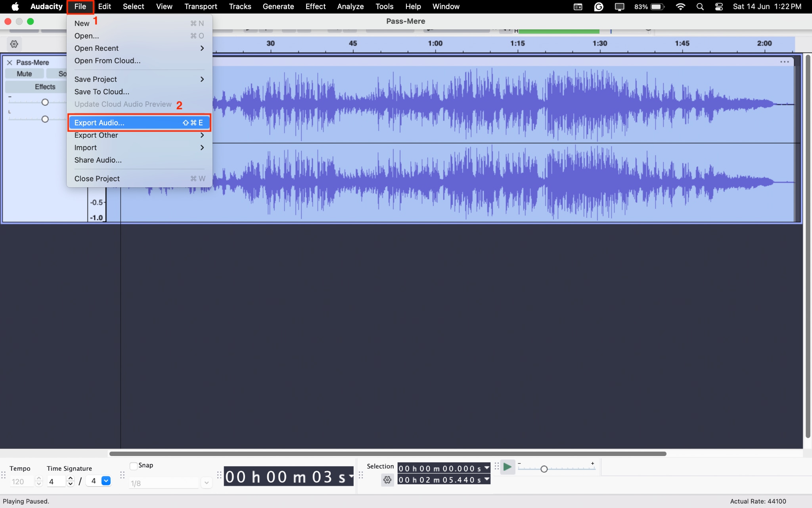Click the Grammarly menu bar icon
This screenshot has width=812, height=508.
pos(599,6)
